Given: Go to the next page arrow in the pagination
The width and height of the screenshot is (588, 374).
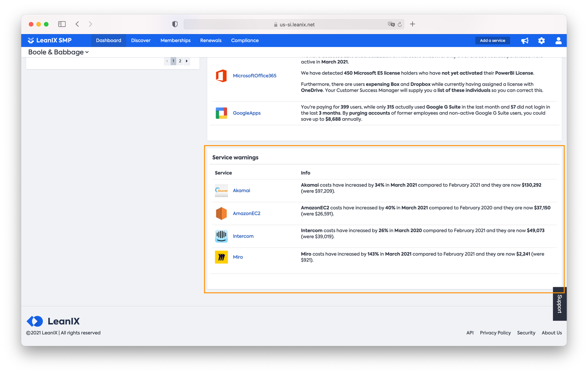Looking at the screenshot, I should tap(187, 61).
